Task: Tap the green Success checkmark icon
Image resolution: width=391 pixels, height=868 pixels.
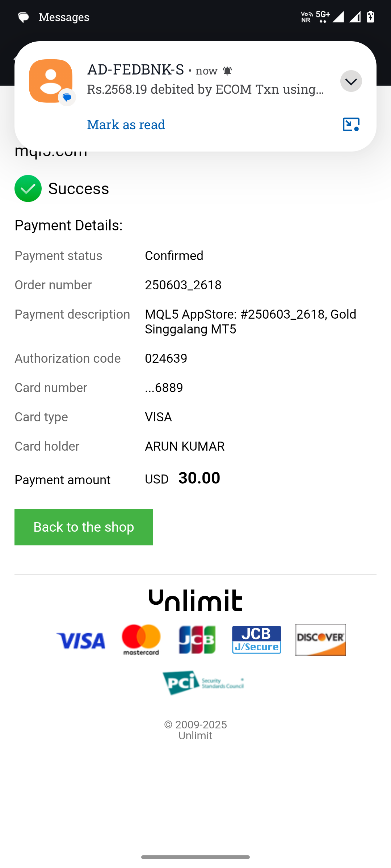Action: [28, 188]
